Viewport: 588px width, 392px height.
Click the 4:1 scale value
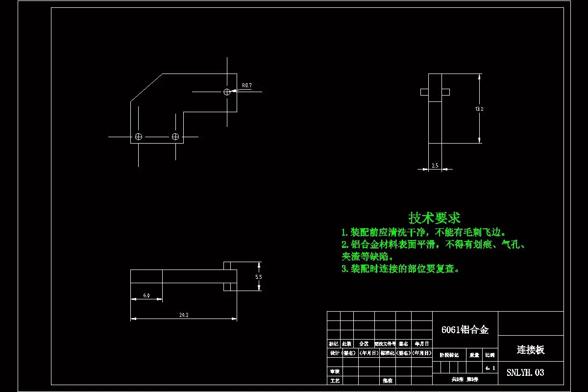(x=490, y=368)
